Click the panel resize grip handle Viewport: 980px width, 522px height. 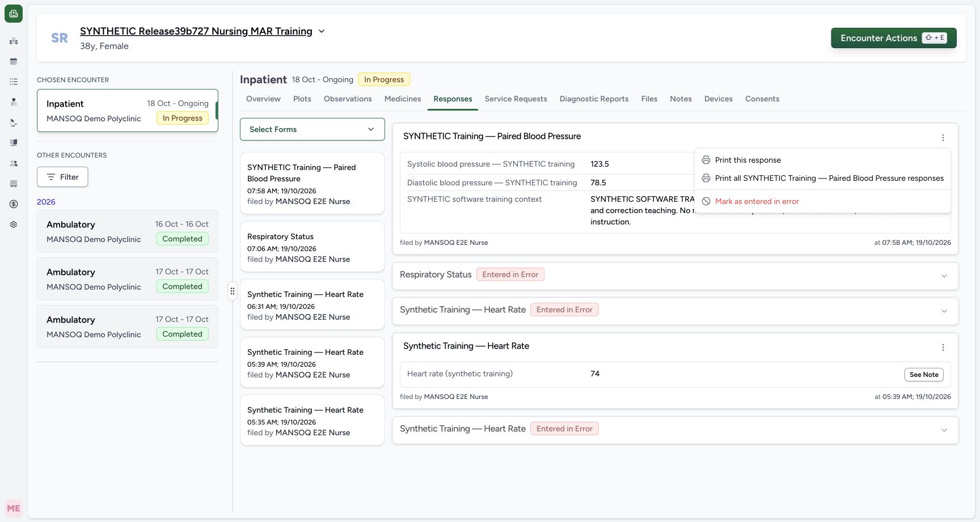pyautogui.click(x=233, y=291)
